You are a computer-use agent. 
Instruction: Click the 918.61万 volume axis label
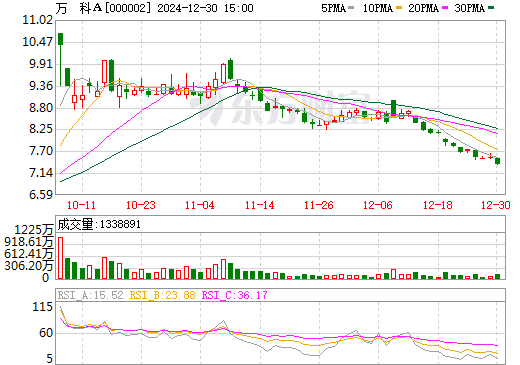[29, 242]
